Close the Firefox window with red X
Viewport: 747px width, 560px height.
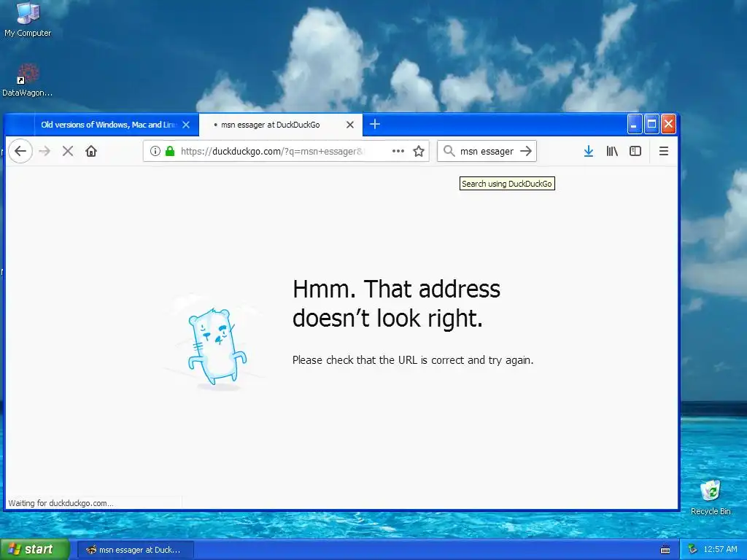[668, 124]
